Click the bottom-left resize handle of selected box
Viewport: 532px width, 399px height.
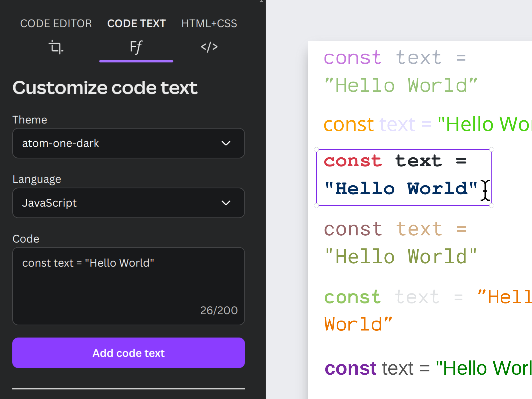pos(316,205)
